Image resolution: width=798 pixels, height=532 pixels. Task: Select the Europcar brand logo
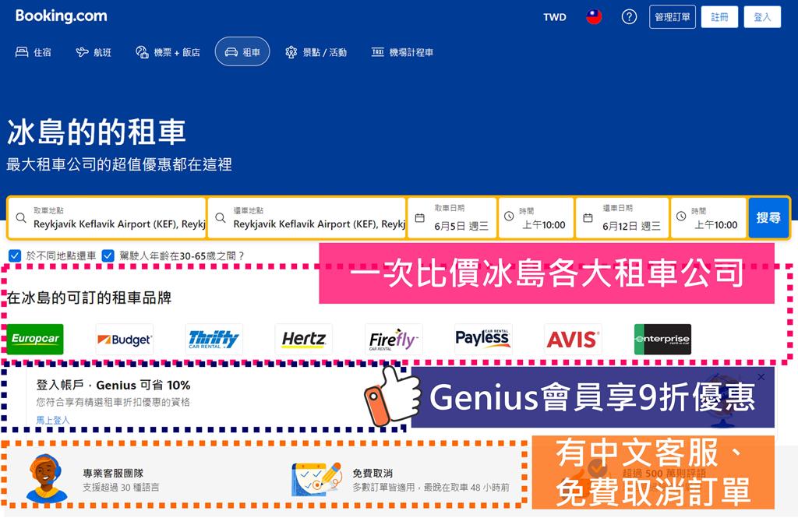[35, 339]
